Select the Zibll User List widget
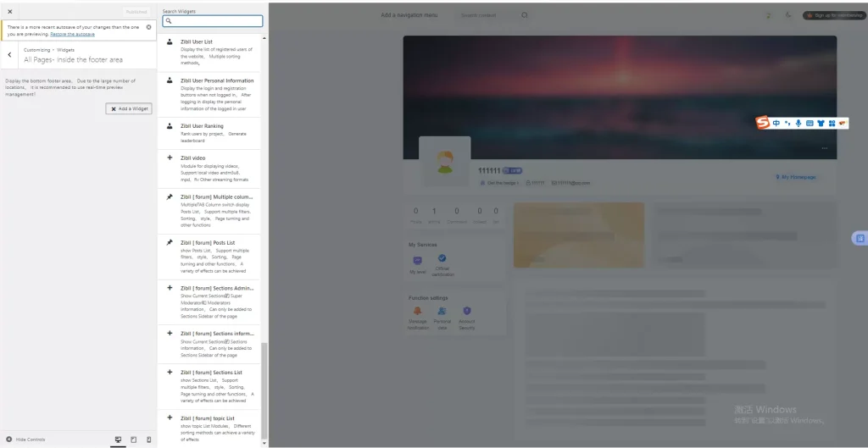Screen dimensions: 868x448 click(x=209, y=53)
